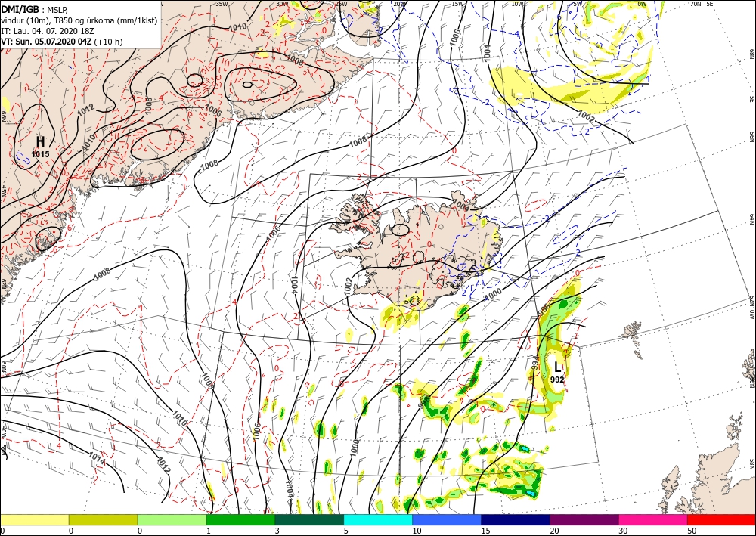Click the '10W' longitude label at the top
Image resolution: width=756 pixels, height=536 pixels.
[518, 4]
